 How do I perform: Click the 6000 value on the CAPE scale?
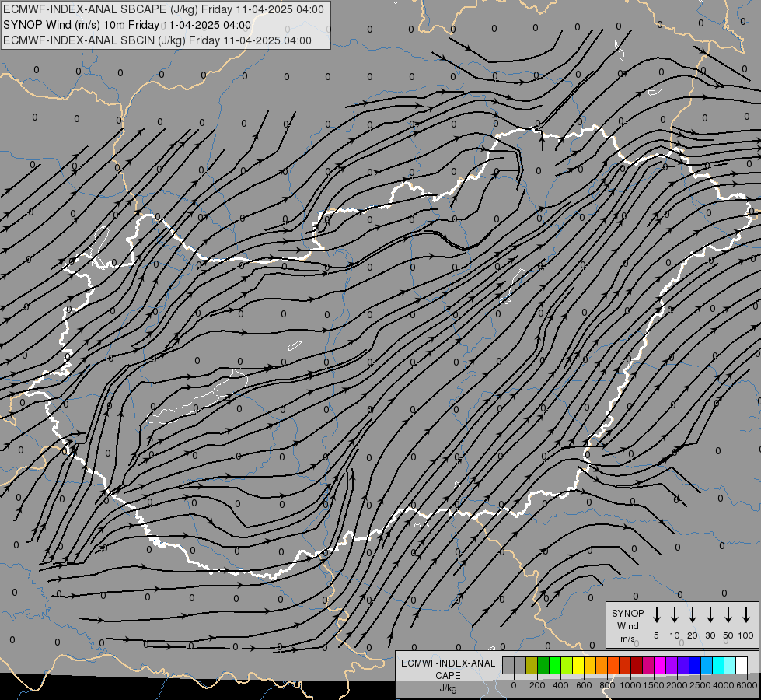(747, 685)
